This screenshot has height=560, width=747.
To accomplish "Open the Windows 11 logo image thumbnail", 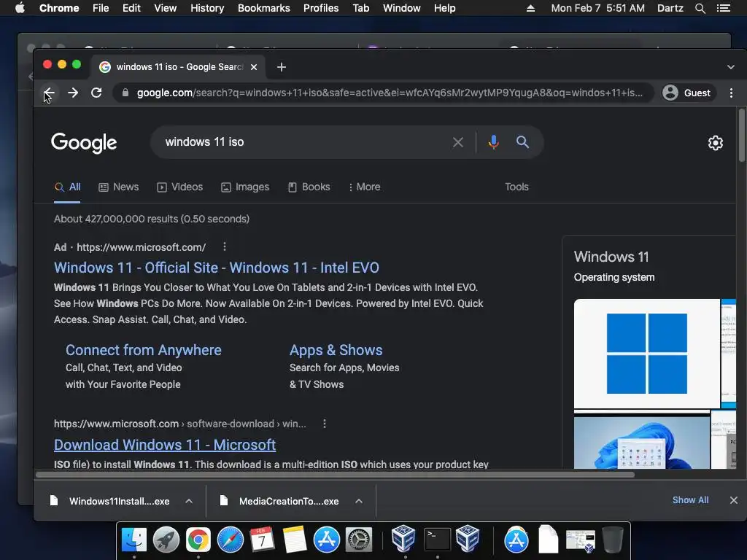I will [x=647, y=354].
